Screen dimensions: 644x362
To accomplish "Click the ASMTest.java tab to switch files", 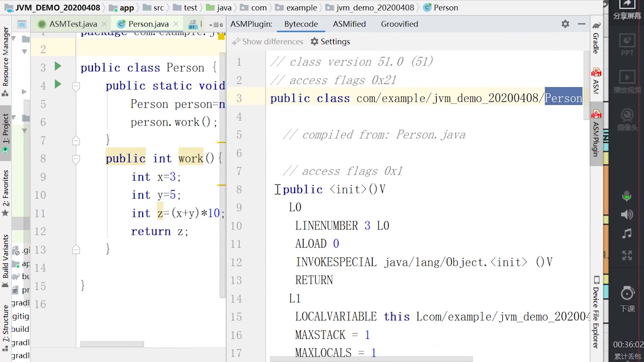I will pos(68,24).
